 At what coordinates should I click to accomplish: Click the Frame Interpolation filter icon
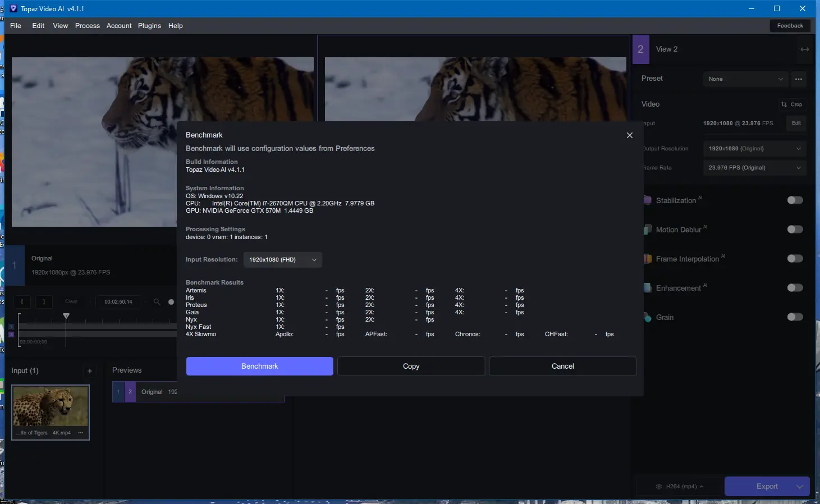click(x=648, y=258)
